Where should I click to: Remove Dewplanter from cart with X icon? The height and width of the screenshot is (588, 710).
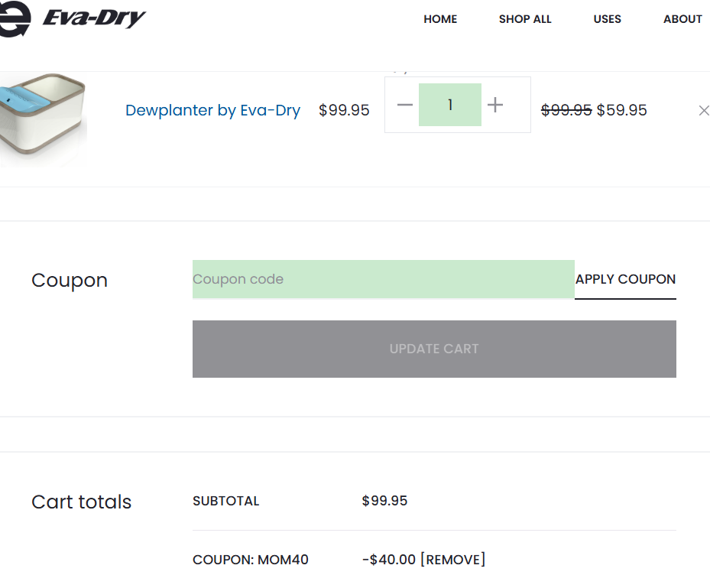[703, 111]
